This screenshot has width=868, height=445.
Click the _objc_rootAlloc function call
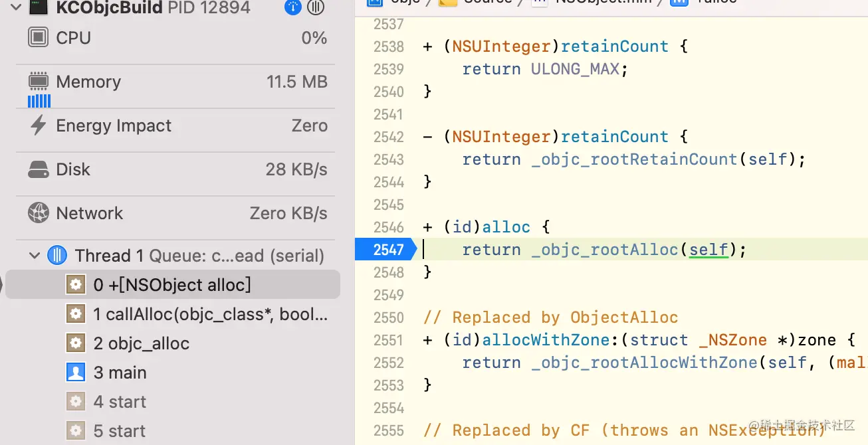pos(605,250)
